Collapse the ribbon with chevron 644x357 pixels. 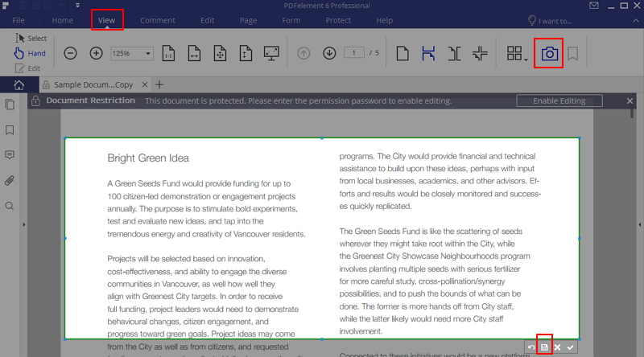[636, 21]
